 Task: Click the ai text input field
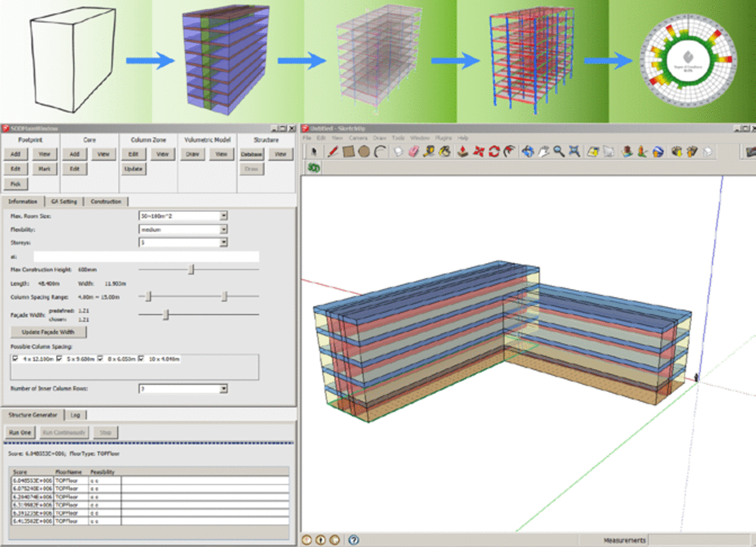[146, 257]
